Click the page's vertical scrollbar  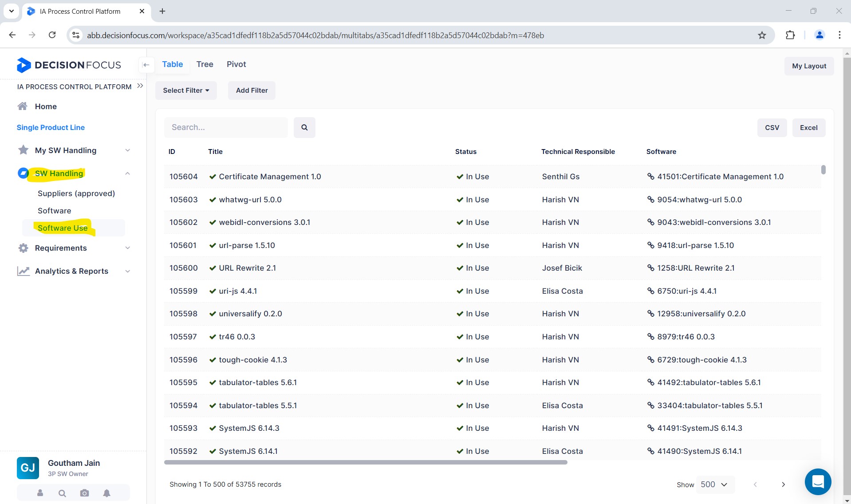847,275
